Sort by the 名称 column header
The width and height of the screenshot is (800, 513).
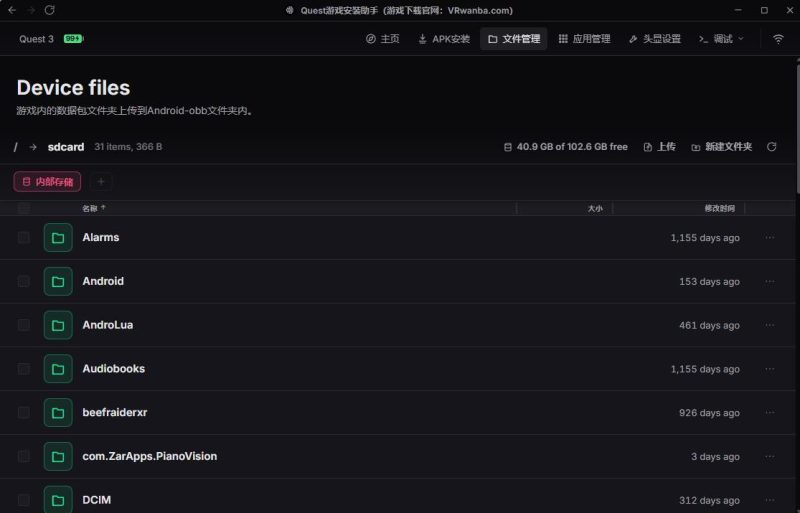94,208
